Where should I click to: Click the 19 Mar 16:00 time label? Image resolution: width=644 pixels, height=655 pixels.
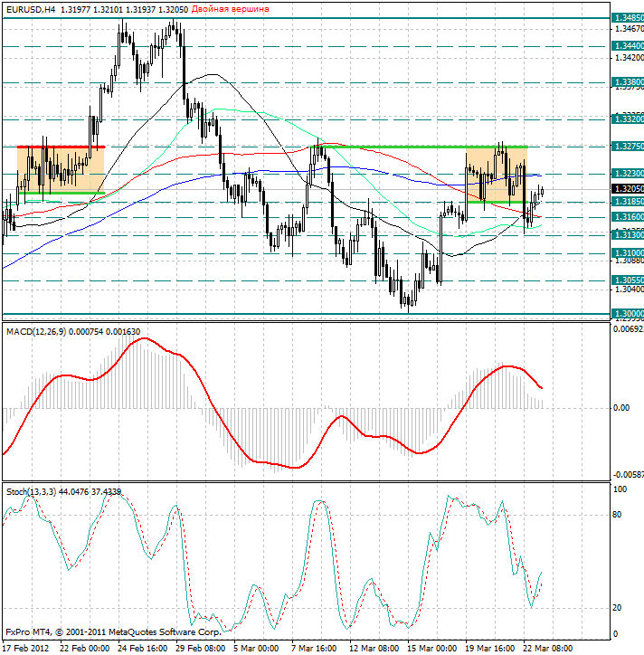(490, 649)
